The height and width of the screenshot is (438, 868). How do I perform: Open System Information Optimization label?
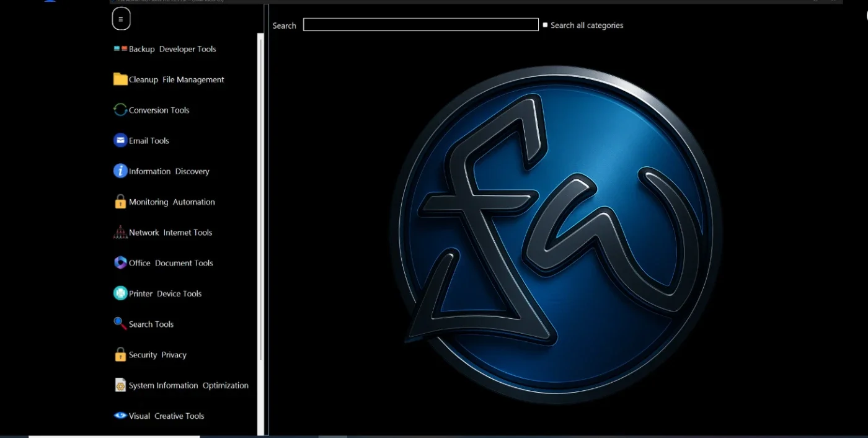coord(188,386)
